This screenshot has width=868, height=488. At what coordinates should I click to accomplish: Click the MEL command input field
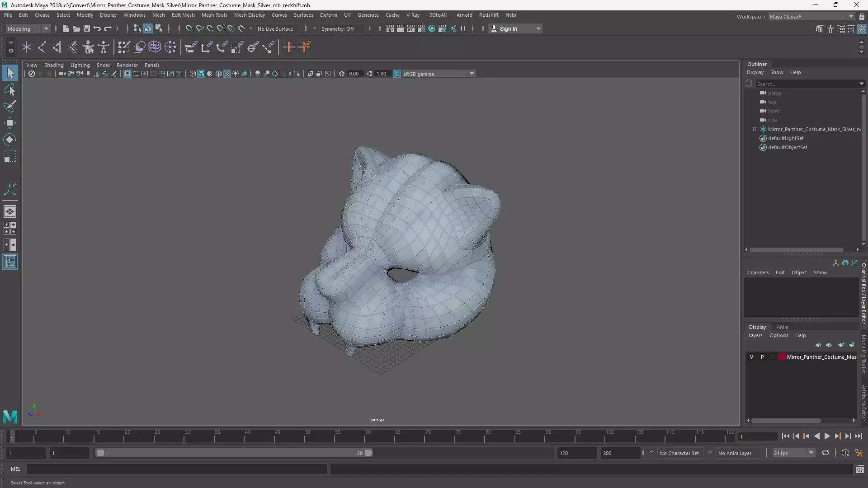pyautogui.click(x=176, y=469)
